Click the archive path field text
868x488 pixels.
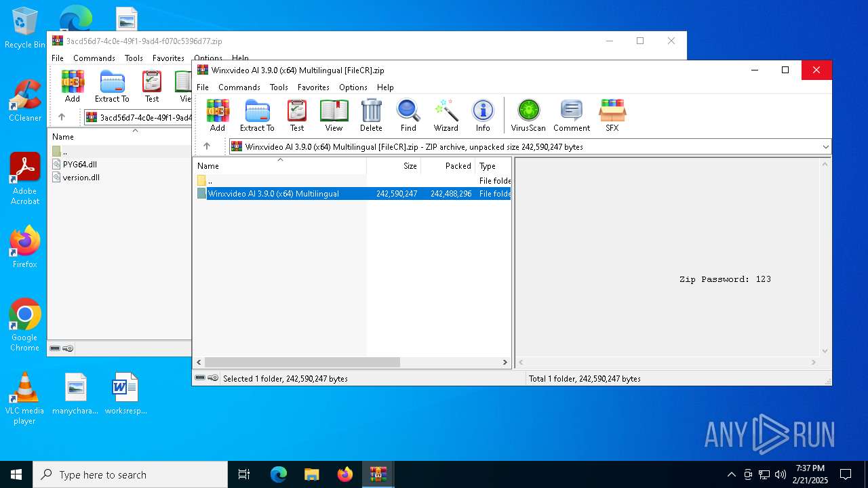coord(414,146)
